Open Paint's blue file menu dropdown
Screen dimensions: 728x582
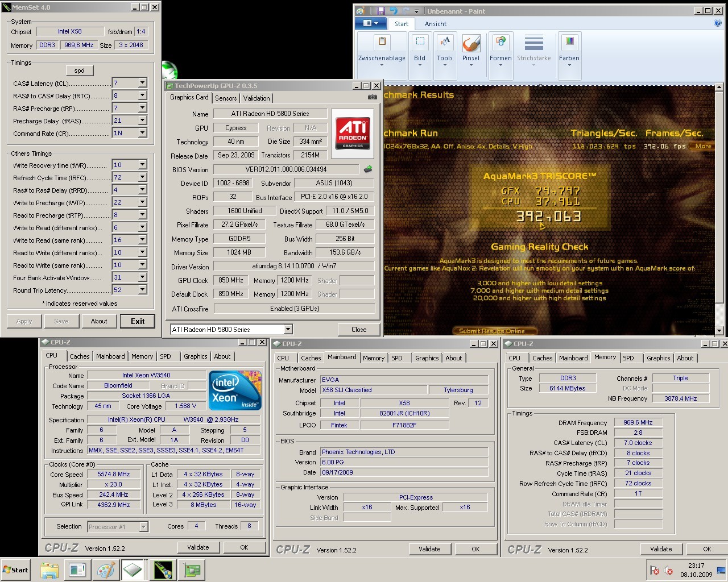371,23
